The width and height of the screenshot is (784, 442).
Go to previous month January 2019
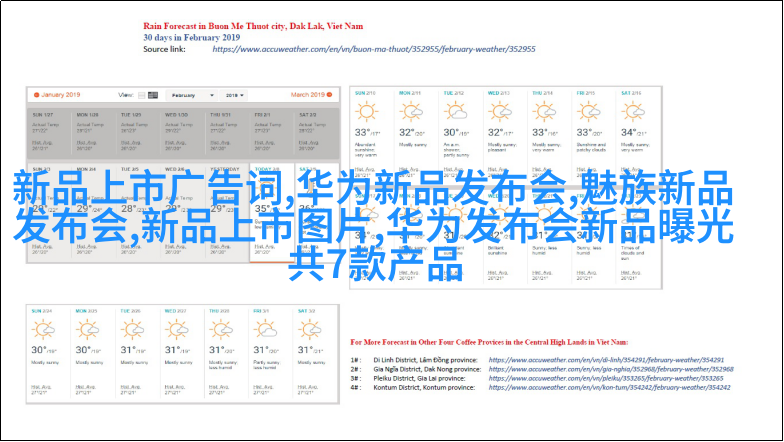pos(60,94)
